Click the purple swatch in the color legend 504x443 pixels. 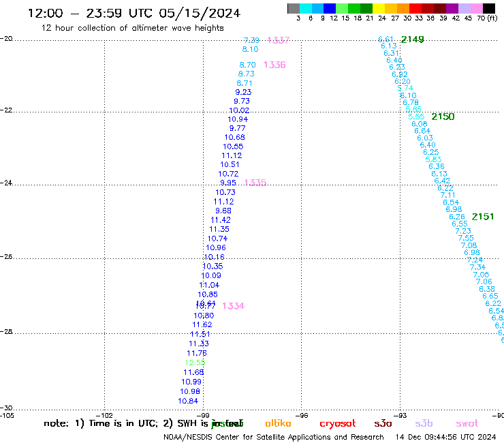click(x=452, y=8)
